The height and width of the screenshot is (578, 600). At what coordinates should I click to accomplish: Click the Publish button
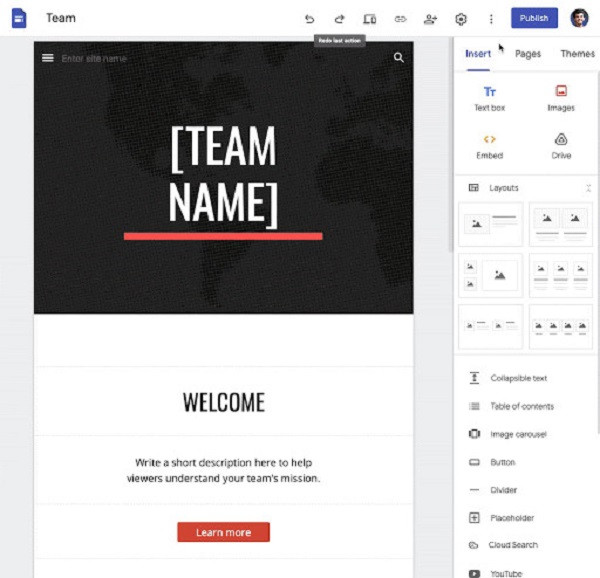pos(534,18)
